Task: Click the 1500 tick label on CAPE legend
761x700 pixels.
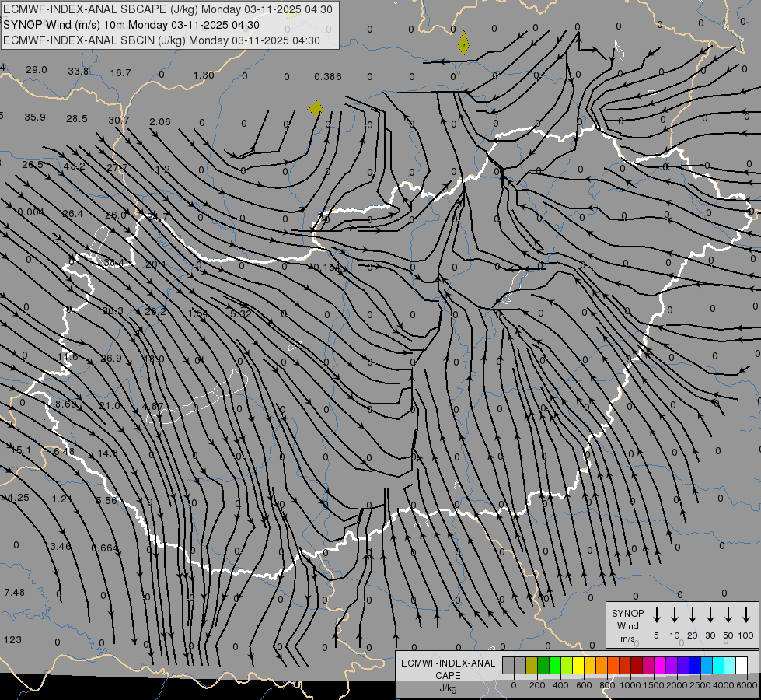Action: pos(653,685)
